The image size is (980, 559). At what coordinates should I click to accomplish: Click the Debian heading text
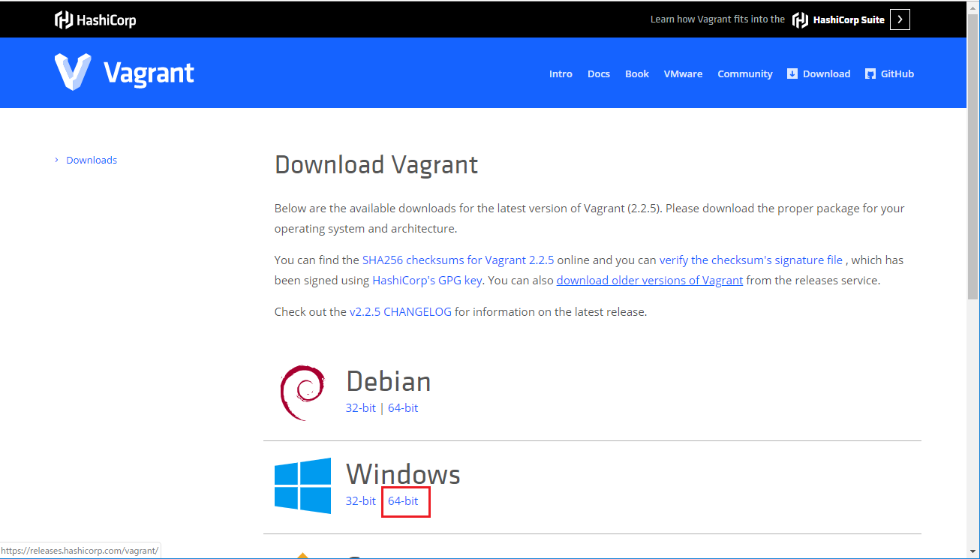[389, 382]
